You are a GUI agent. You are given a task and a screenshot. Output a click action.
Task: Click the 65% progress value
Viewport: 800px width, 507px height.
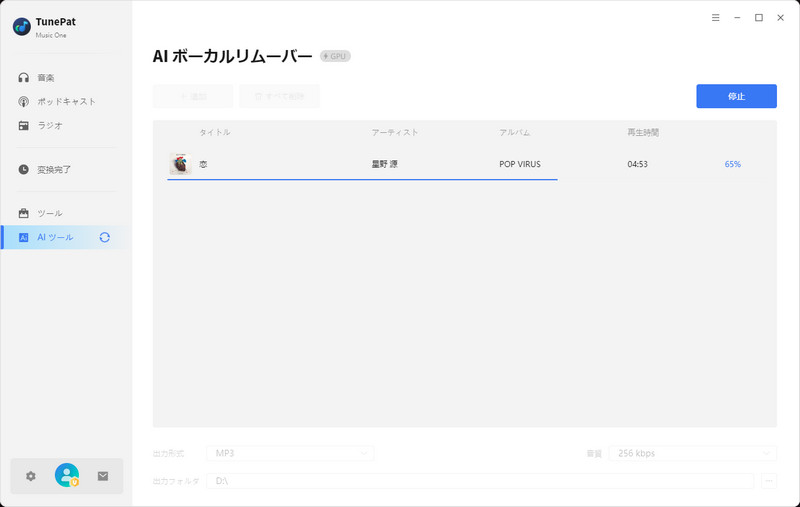click(733, 164)
